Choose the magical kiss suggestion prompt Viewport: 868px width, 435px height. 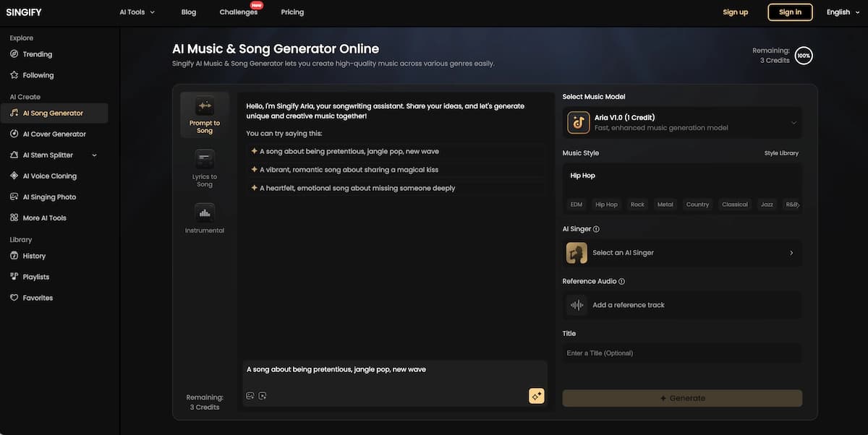coord(396,170)
